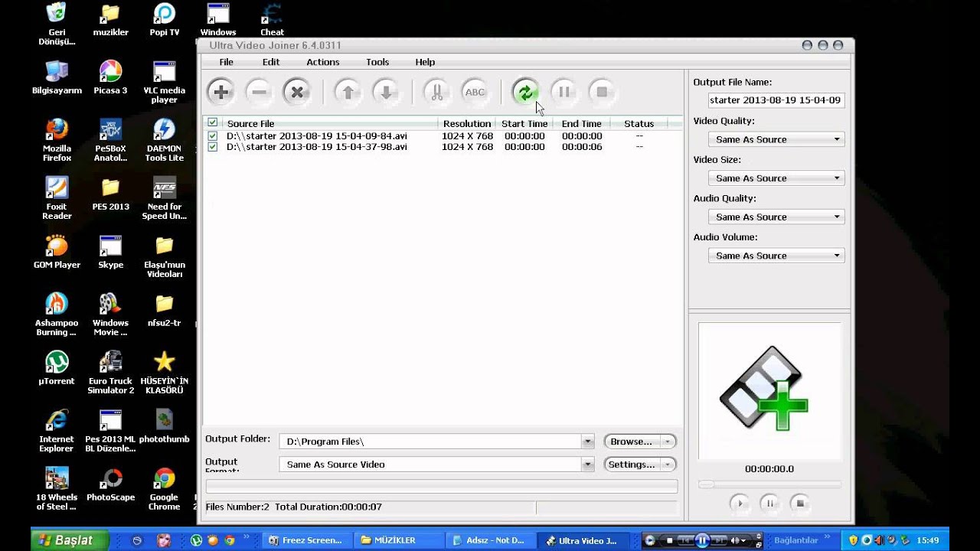980x551 pixels.
Task: Sort by End Time column header
Action: [x=581, y=123]
